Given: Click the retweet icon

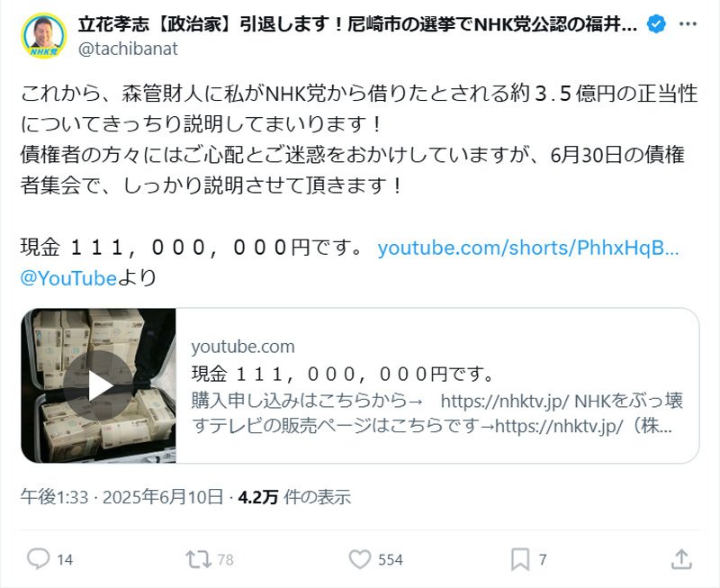Looking at the screenshot, I should point(198,559).
